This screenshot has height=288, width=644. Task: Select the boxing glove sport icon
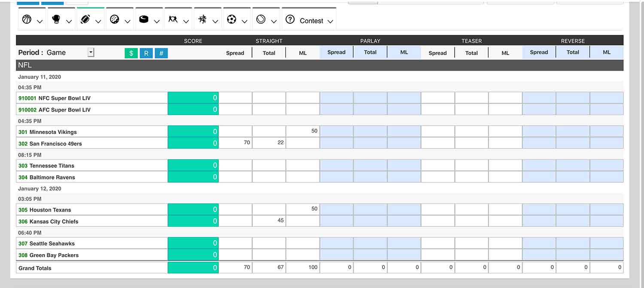[x=56, y=19]
